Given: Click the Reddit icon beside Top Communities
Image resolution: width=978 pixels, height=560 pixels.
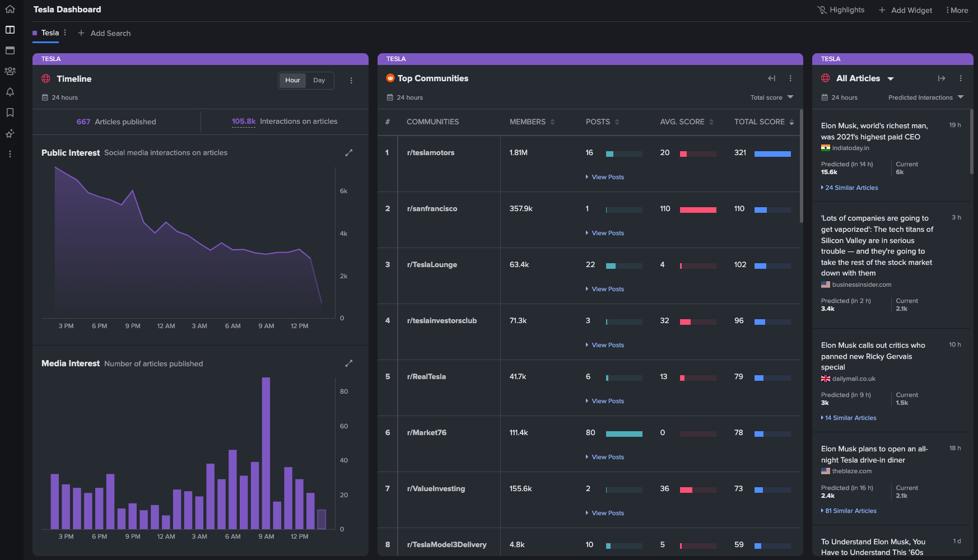Looking at the screenshot, I should point(390,78).
